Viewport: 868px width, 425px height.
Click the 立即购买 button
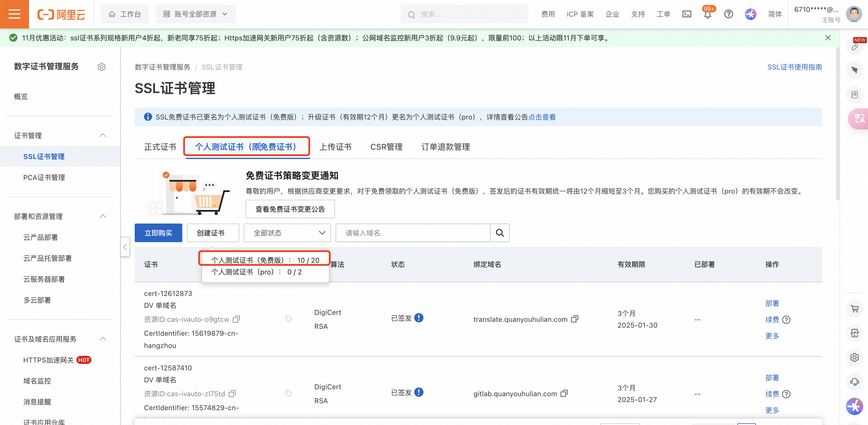(x=159, y=233)
